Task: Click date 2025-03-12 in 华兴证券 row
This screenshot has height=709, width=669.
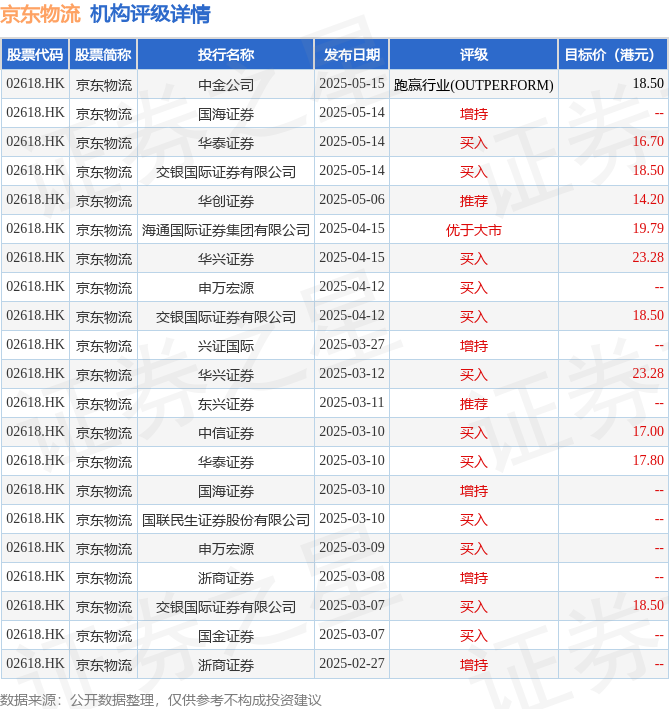Action: point(352,373)
